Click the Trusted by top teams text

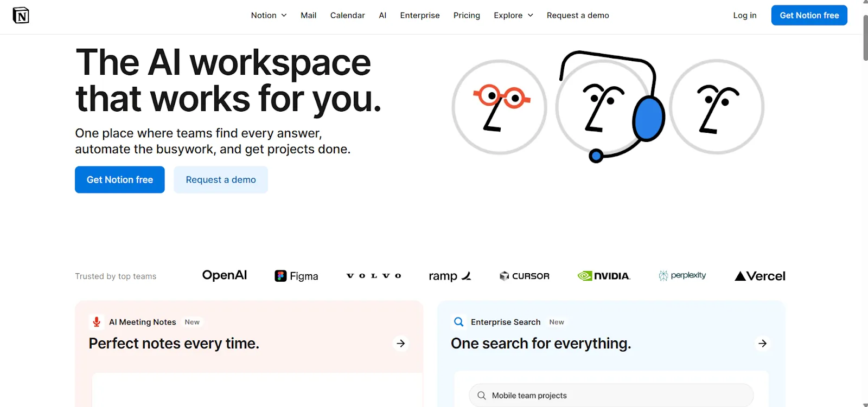[116, 276]
